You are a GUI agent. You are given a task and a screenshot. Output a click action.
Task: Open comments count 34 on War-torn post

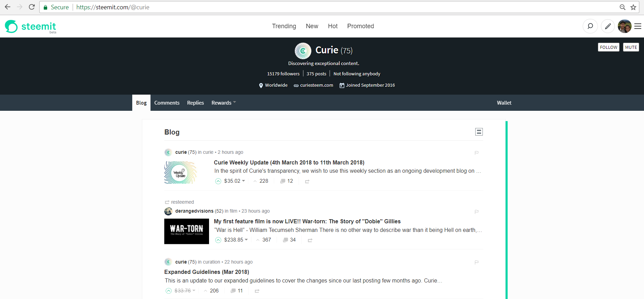coord(289,240)
